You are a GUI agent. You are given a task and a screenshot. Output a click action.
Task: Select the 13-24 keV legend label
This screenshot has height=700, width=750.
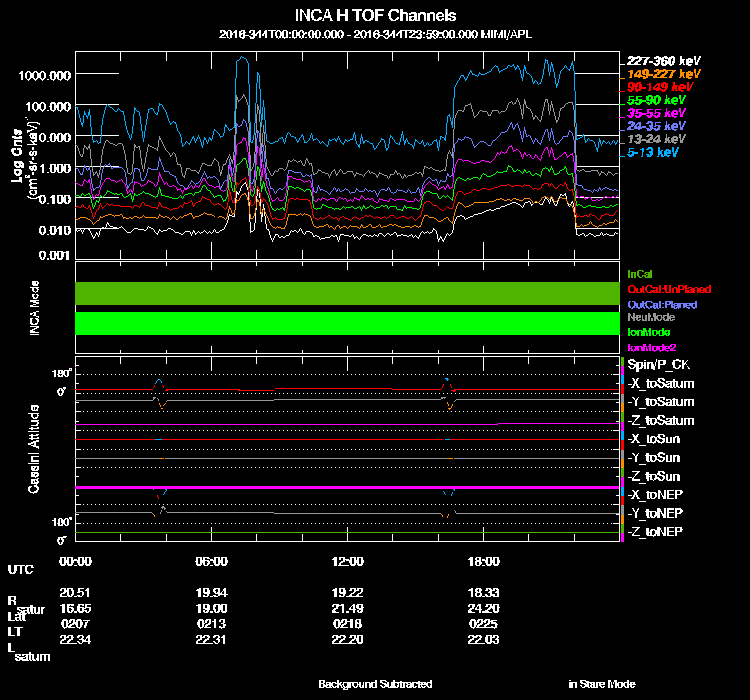click(656, 139)
